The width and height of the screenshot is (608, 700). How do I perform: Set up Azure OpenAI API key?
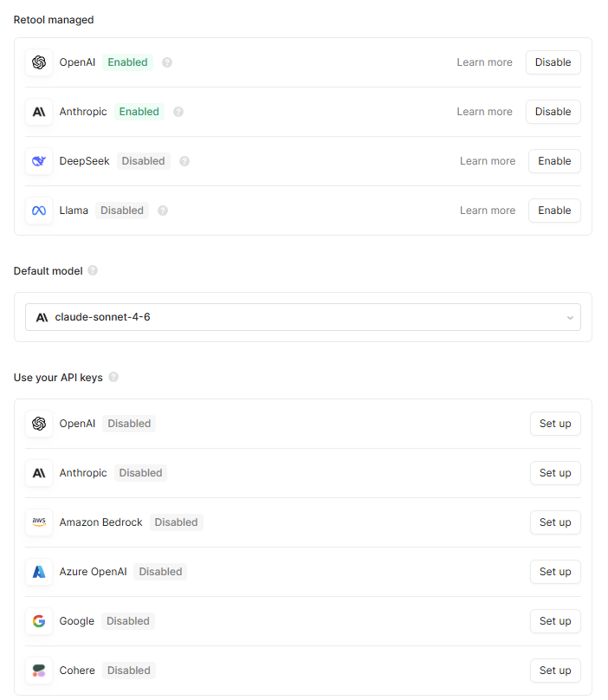(x=555, y=572)
